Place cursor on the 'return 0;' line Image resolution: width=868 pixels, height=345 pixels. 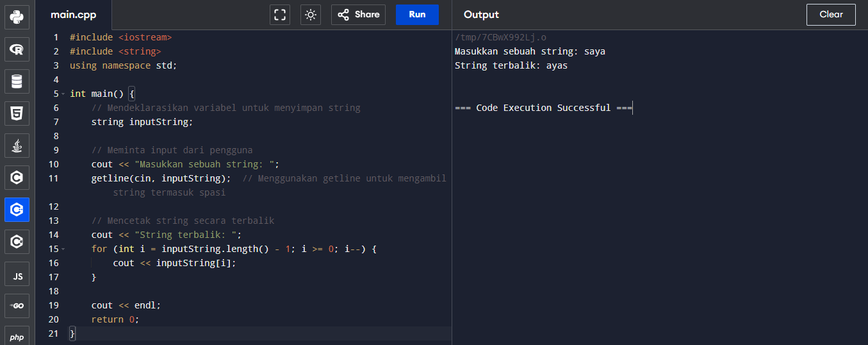[115, 319]
